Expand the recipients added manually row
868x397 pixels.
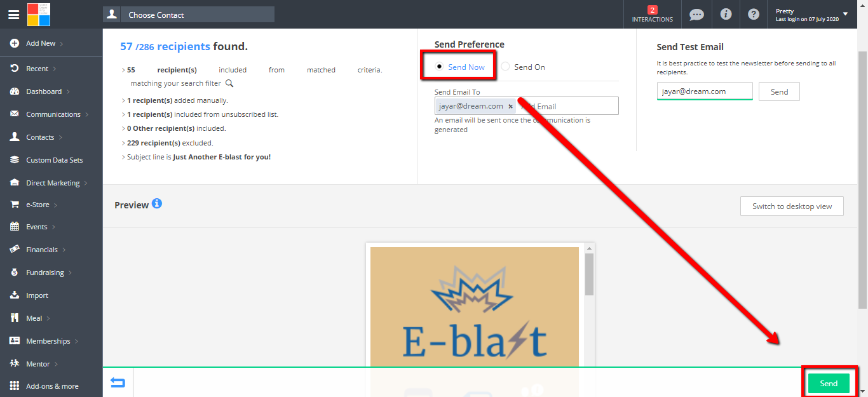[123, 100]
